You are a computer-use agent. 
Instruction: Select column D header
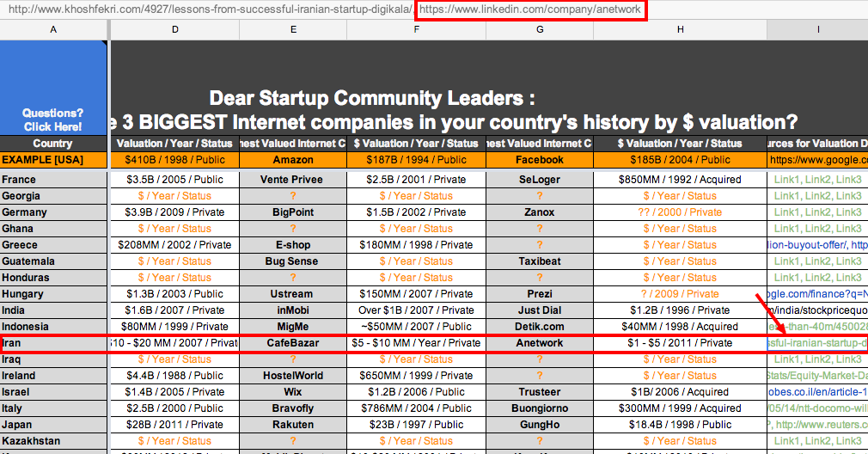175,29
